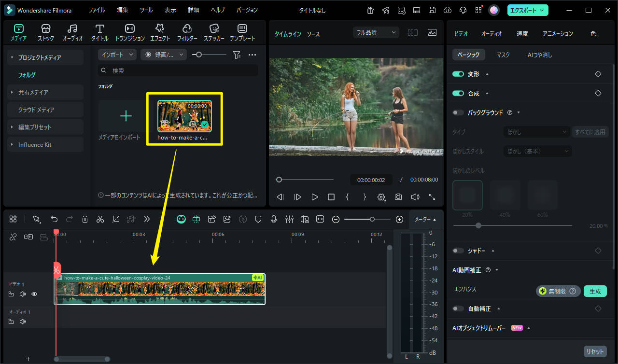Open the フル品質 quality dropdown
Image resolution: width=618 pixels, height=364 pixels.
[376, 31]
